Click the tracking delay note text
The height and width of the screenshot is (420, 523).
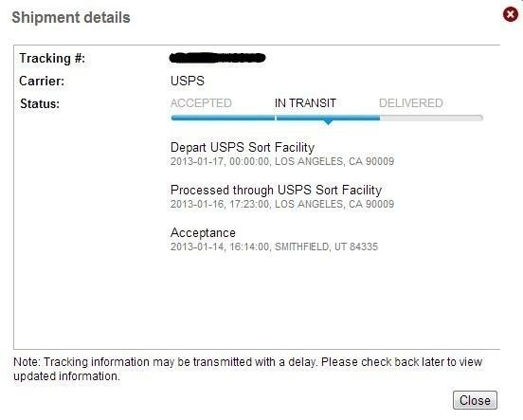coord(248,369)
